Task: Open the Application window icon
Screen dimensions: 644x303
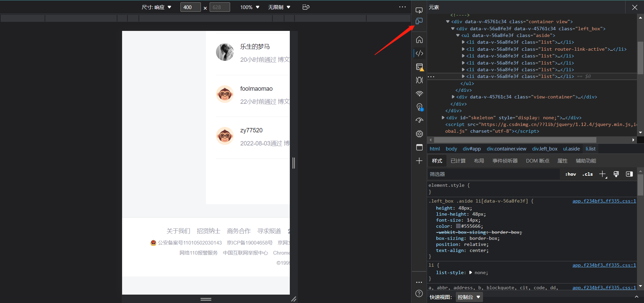Action: coord(419,147)
